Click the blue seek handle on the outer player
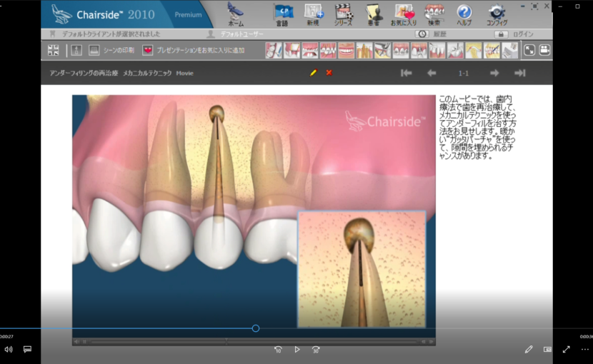Viewport: 593px width, 364px height. coord(256,328)
